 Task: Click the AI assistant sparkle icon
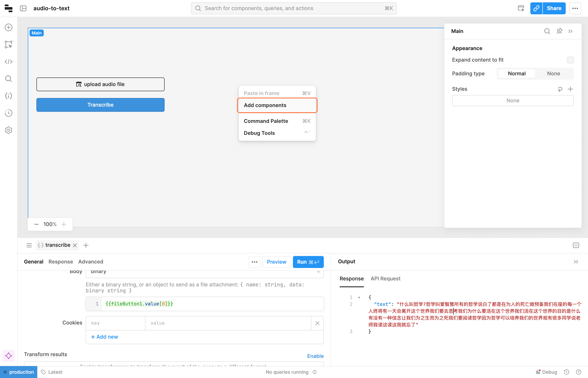point(9,356)
